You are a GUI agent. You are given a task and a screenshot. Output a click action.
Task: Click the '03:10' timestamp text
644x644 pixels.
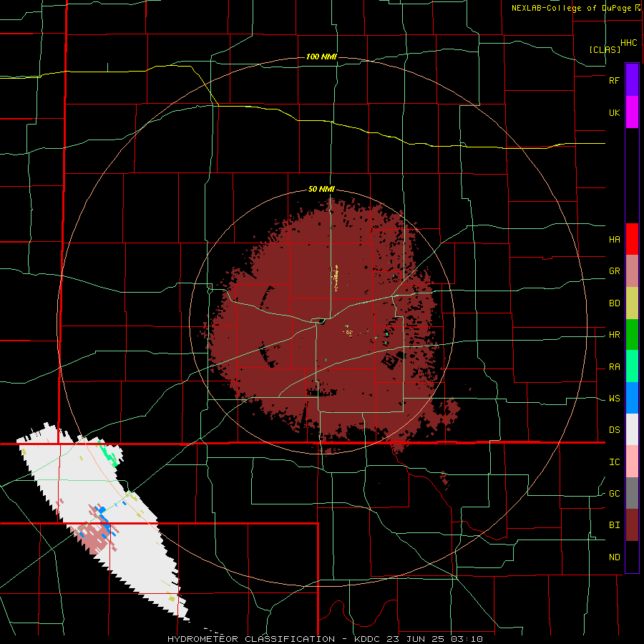coord(469,639)
